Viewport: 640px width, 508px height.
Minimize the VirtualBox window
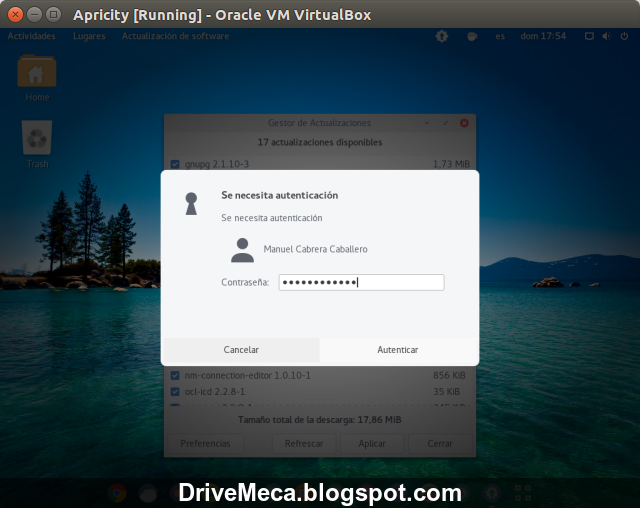click(34, 15)
